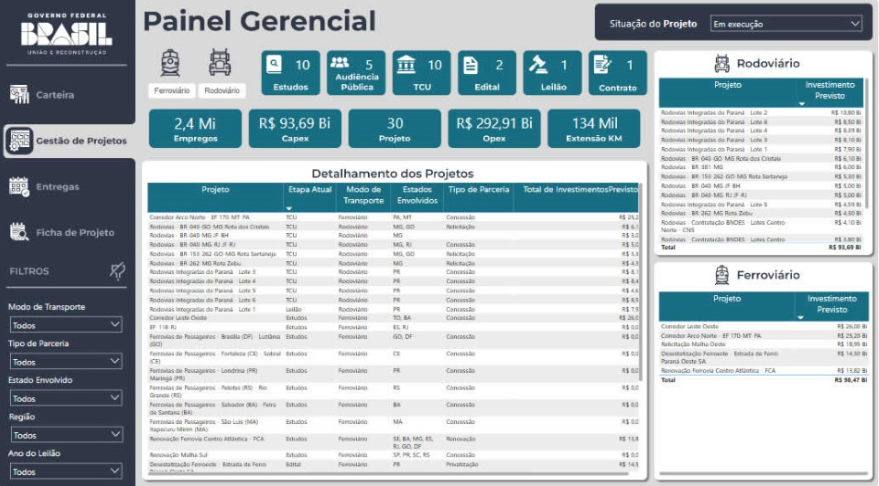Sort by Total de Investimentos Previsto header
Image resolution: width=879 pixels, height=486 pixels.
580,189
